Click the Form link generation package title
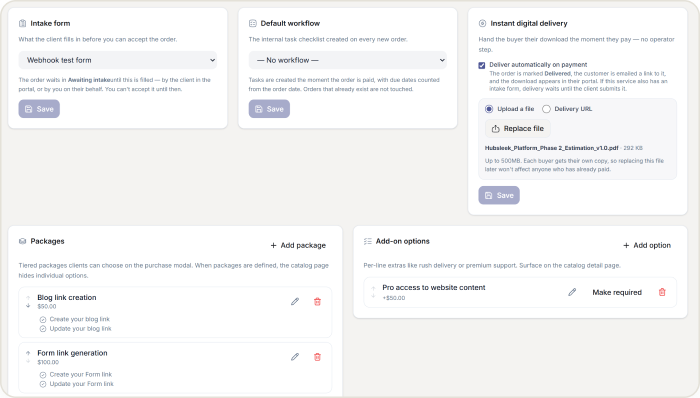The image size is (700, 398). (x=72, y=353)
